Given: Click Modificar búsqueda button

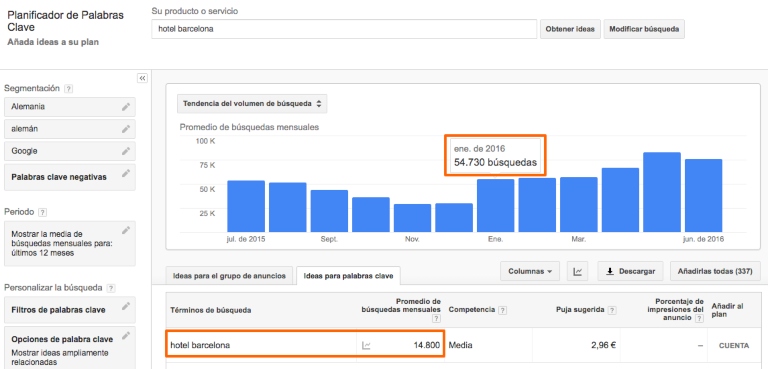Looking at the screenshot, I should point(644,29).
